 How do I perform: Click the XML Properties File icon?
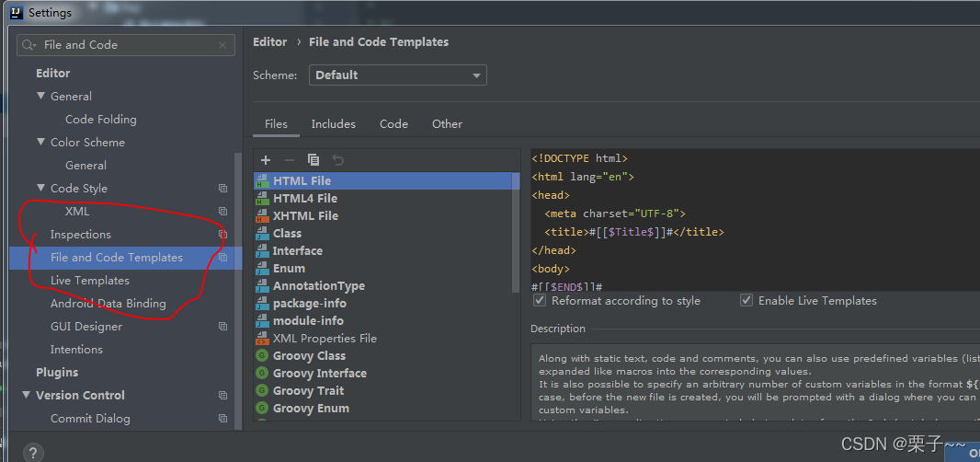262,339
